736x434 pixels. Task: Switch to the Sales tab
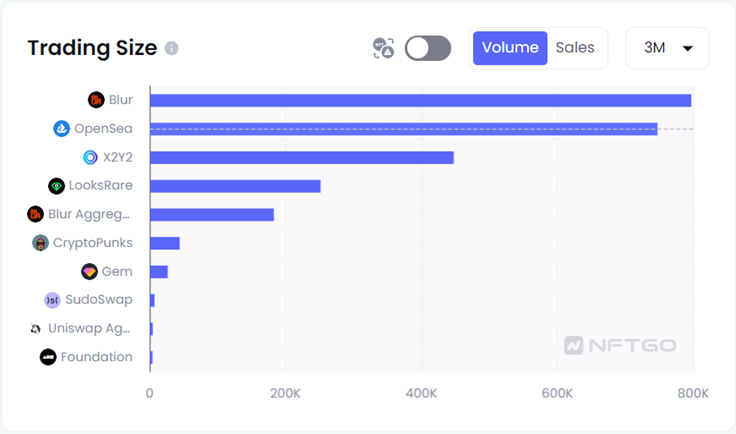(575, 48)
